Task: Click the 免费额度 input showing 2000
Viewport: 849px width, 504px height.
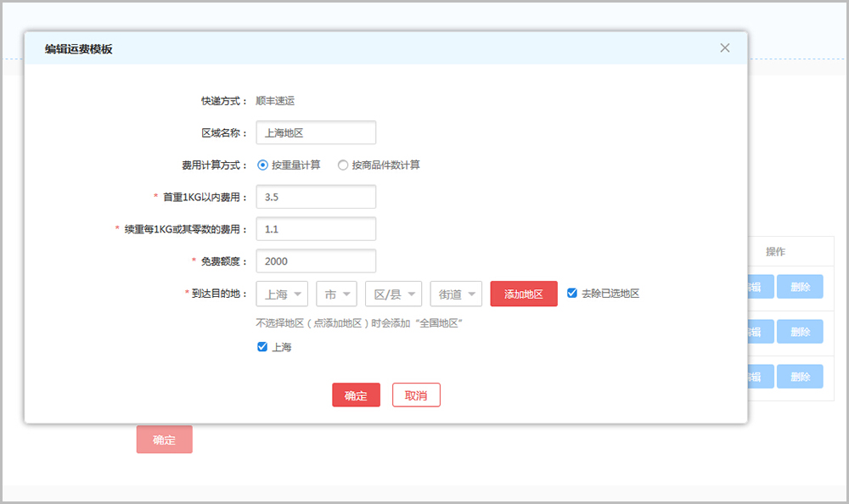Action: pyautogui.click(x=316, y=261)
